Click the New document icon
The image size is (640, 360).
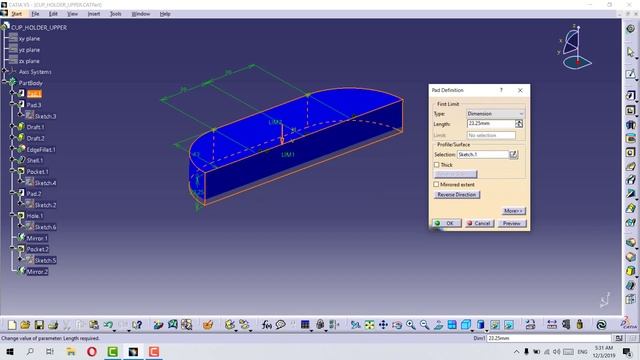click(x=12, y=325)
